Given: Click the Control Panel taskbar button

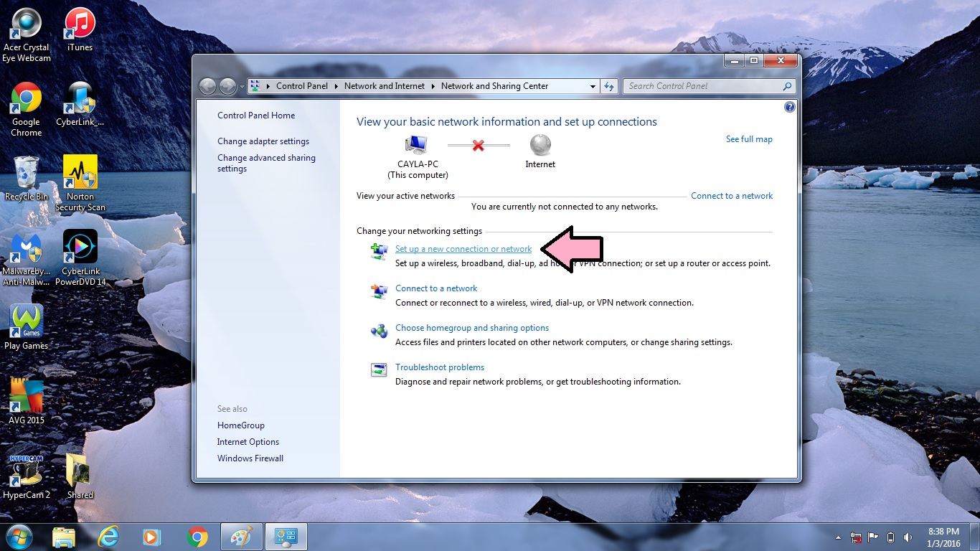Looking at the screenshot, I should tap(286, 536).
